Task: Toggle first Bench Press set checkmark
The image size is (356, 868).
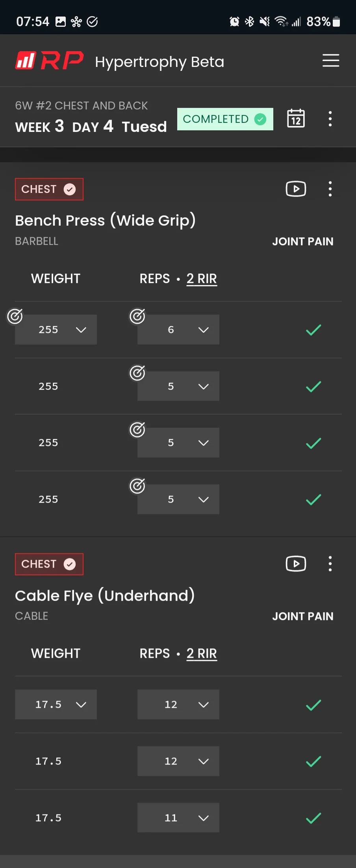Action: pyautogui.click(x=313, y=330)
